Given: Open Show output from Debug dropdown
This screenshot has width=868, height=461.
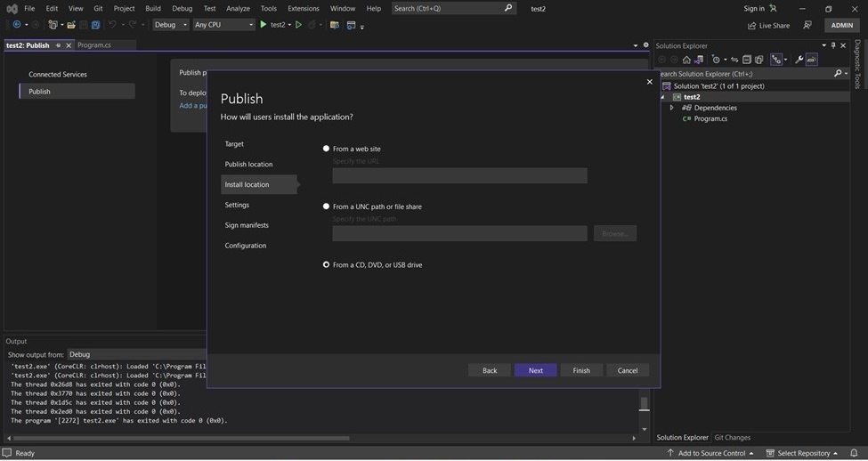Looking at the screenshot, I should [137, 354].
